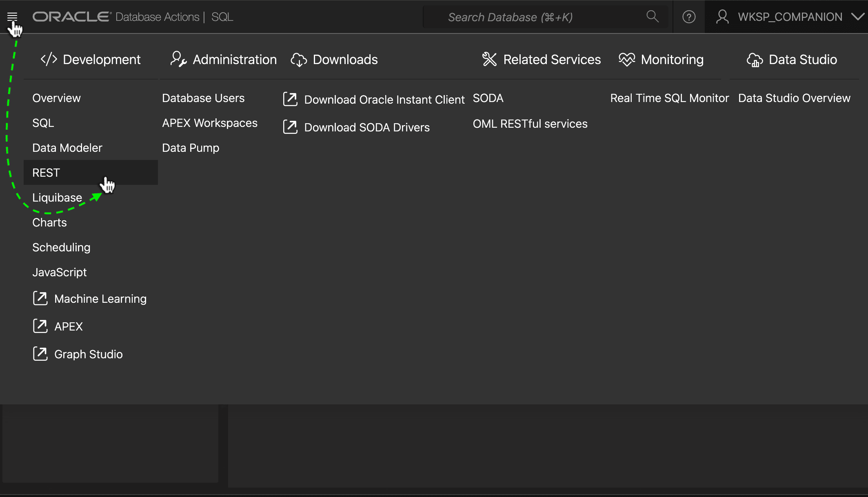This screenshot has height=497, width=868.
Task: Click external link icon beside Download Oracle Instant Client
Action: coord(290,99)
